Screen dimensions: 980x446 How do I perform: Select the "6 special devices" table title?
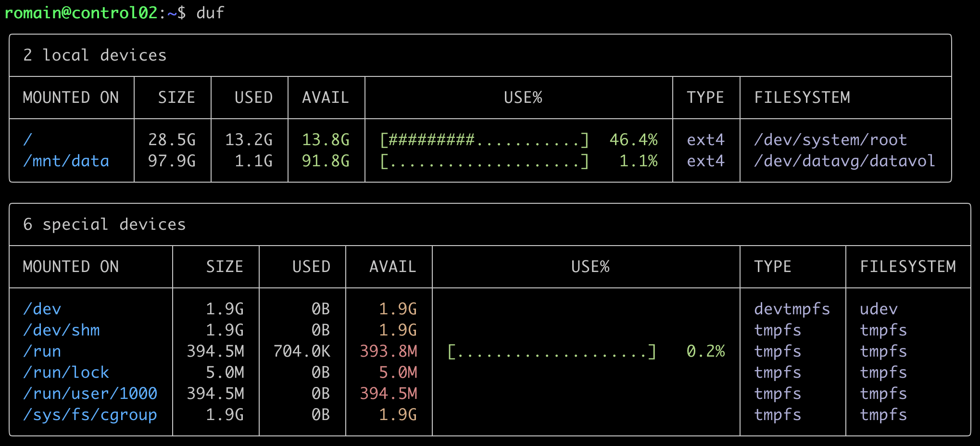pyautogui.click(x=104, y=224)
